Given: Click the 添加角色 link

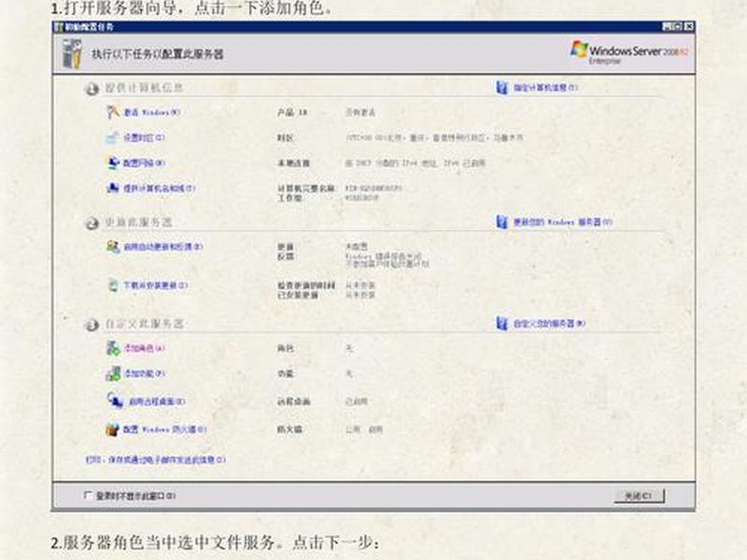Looking at the screenshot, I should (x=145, y=348).
